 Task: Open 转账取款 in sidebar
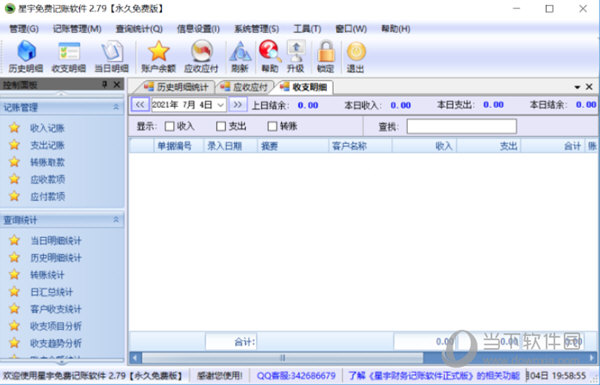[47, 162]
